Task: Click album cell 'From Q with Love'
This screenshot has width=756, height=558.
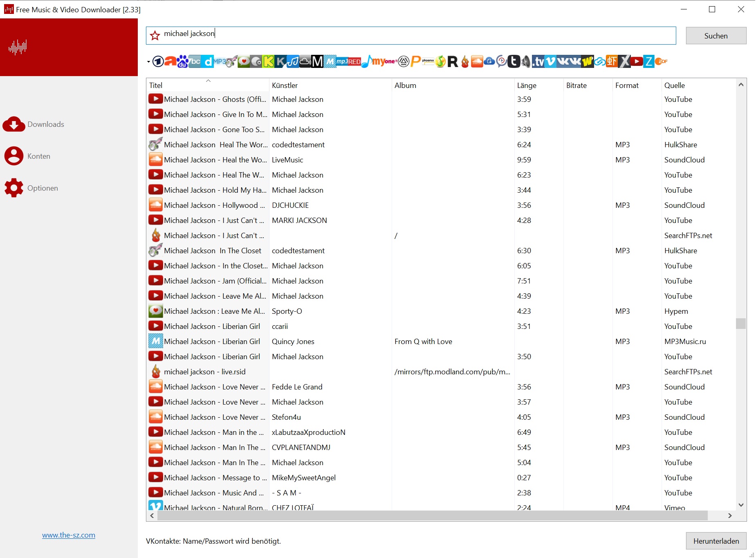Action: tap(423, 341)
